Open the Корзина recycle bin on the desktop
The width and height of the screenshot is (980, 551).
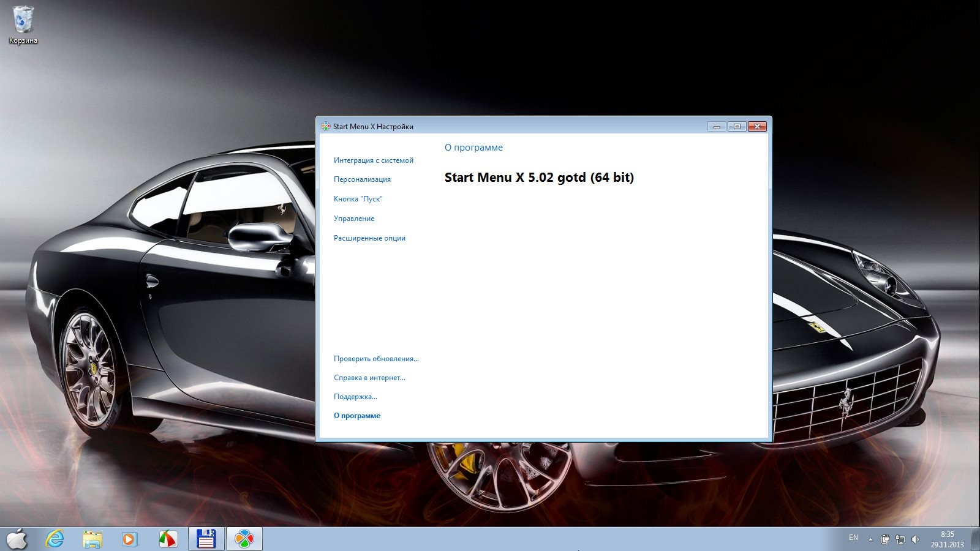pos(23,25)
